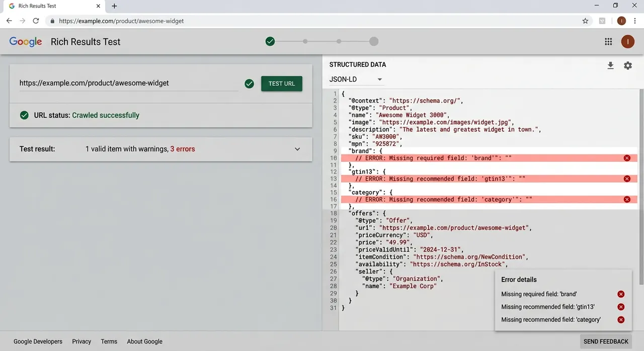Maximize or restore the browser window
Viewport: 644px width, 351px height.
pyautogui.click(x=615, y=6)
